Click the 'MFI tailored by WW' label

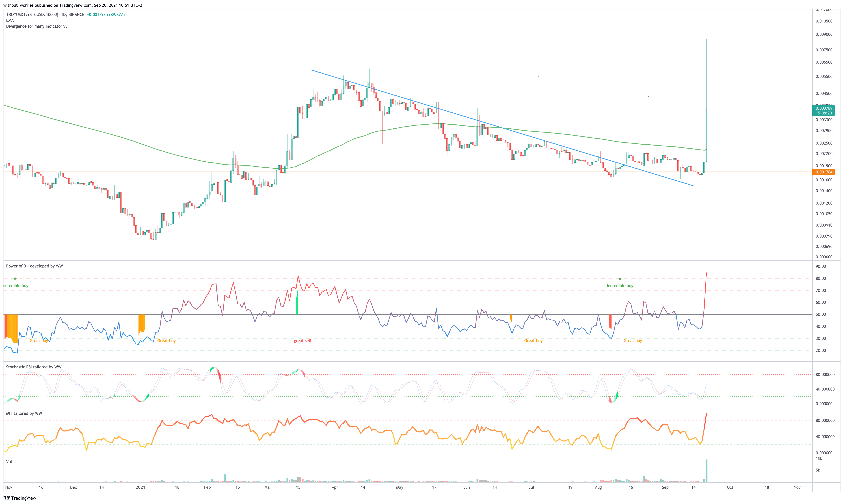coord(24,413)
